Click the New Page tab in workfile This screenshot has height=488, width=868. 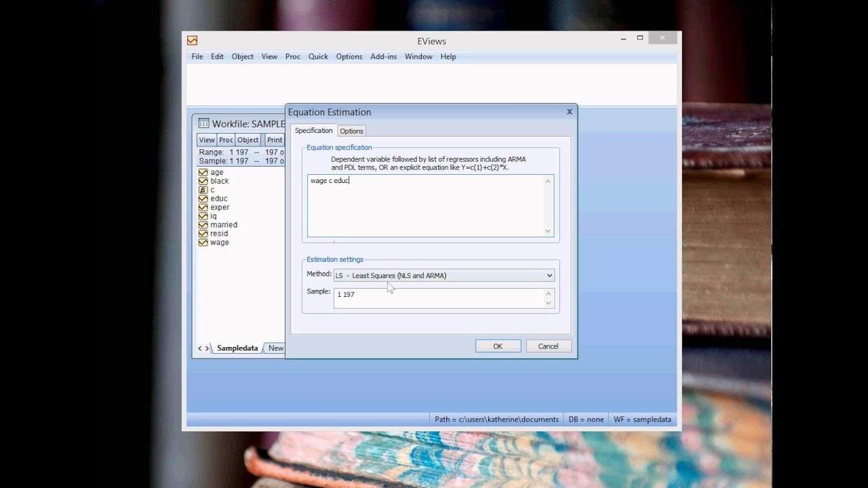(275, 348)
